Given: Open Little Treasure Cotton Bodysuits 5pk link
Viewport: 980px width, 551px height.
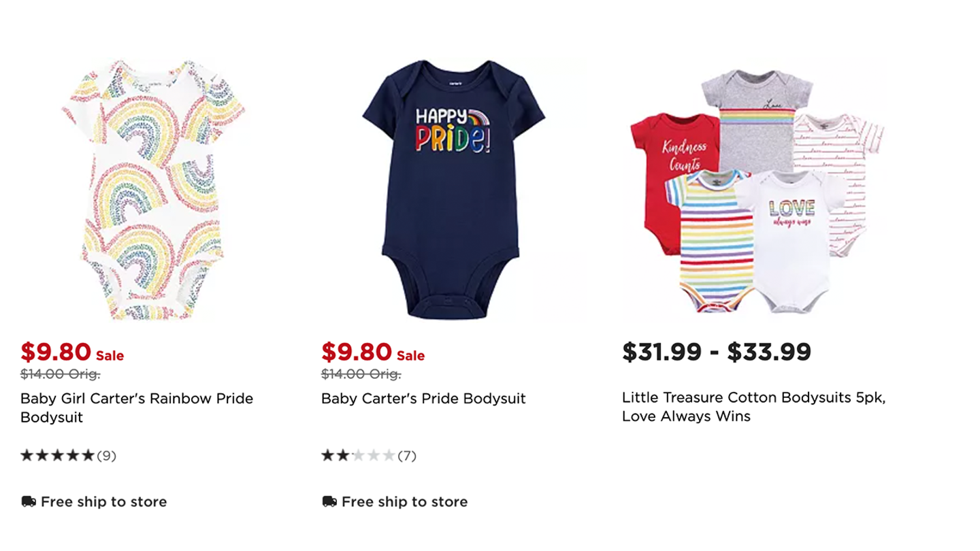Looking at the screenshot, I should [x=754, y=407].
